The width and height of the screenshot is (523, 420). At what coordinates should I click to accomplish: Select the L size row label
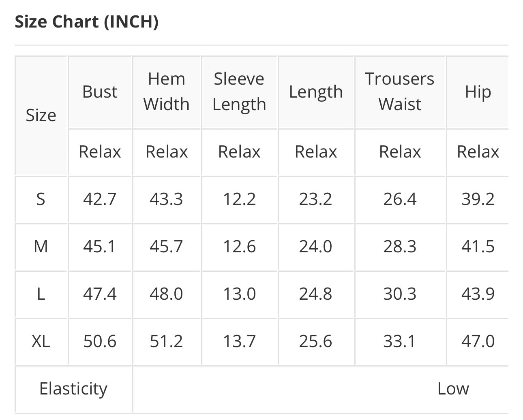(41, 294)
